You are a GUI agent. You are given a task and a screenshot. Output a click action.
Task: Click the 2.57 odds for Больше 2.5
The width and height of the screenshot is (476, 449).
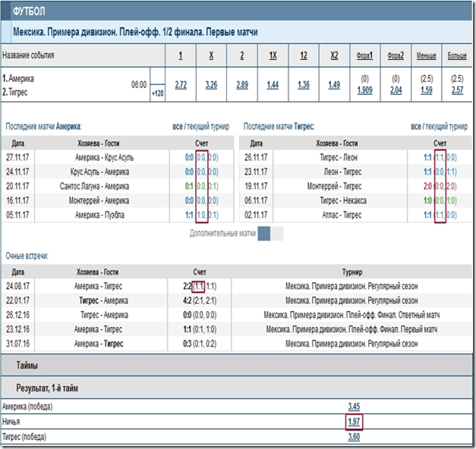click(457, 90)
